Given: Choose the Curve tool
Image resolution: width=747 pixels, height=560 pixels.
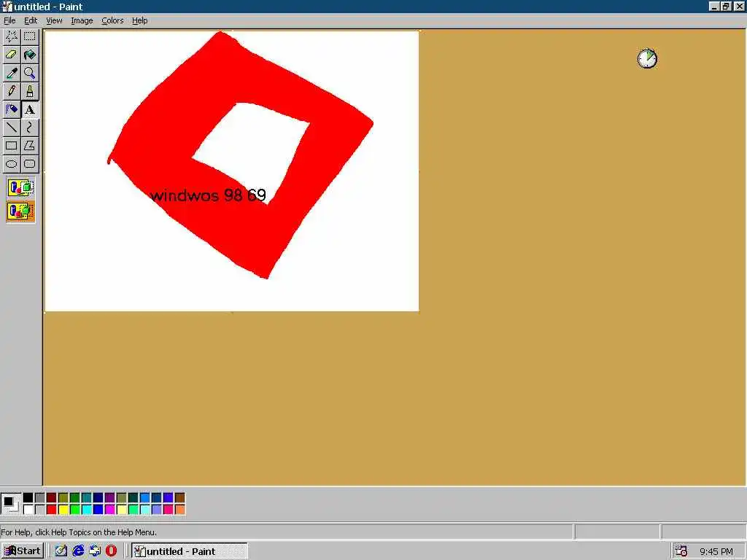Looking at the screenshot, I should coord(29,128).
